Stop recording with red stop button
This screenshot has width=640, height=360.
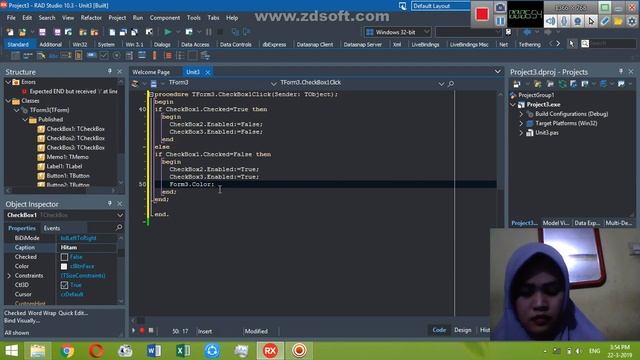(x=482, y=14)
